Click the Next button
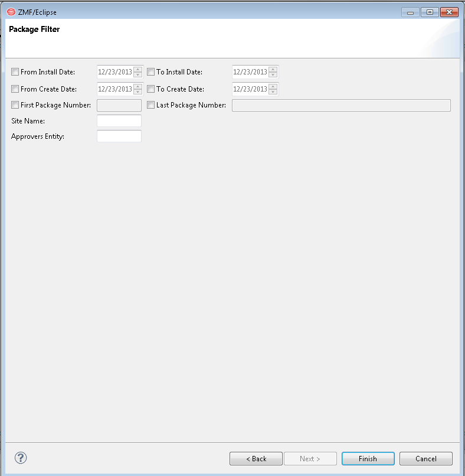The width and height of the screenshot is (465, 476). [310, 458]
